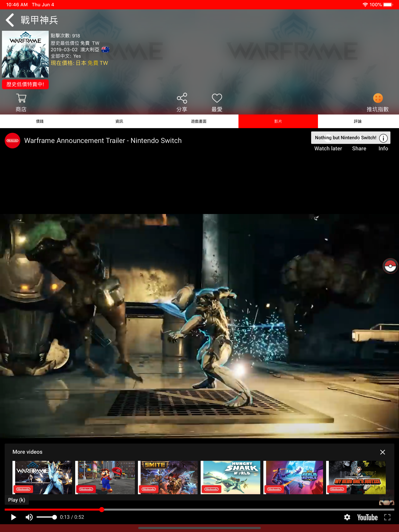
Task: Click the Info label on the video
Action: [x=383, y=149]
